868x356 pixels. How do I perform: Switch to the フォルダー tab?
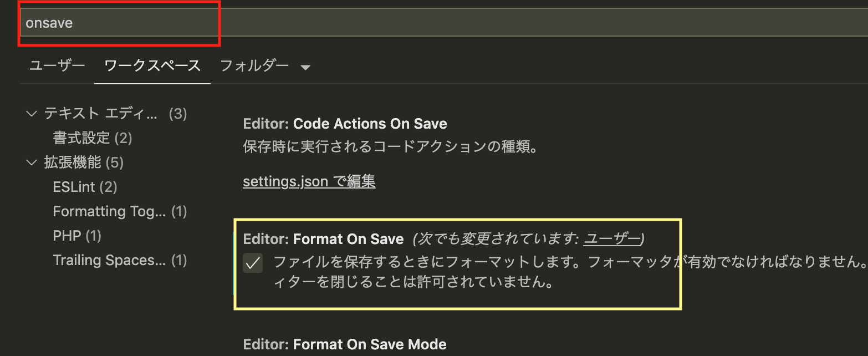254,65
